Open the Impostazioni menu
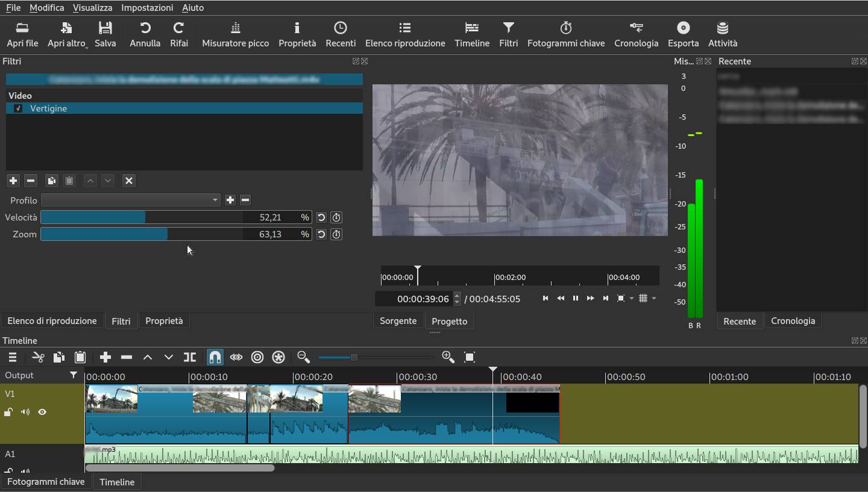The width and height of the screenshot is (868, 492). (x=147, y=8)
